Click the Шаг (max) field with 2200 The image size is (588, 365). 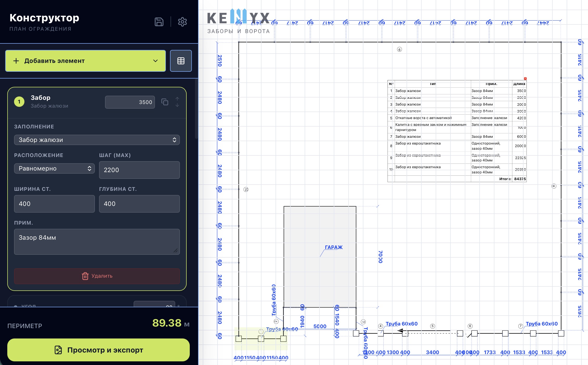(x=139, y=170)
